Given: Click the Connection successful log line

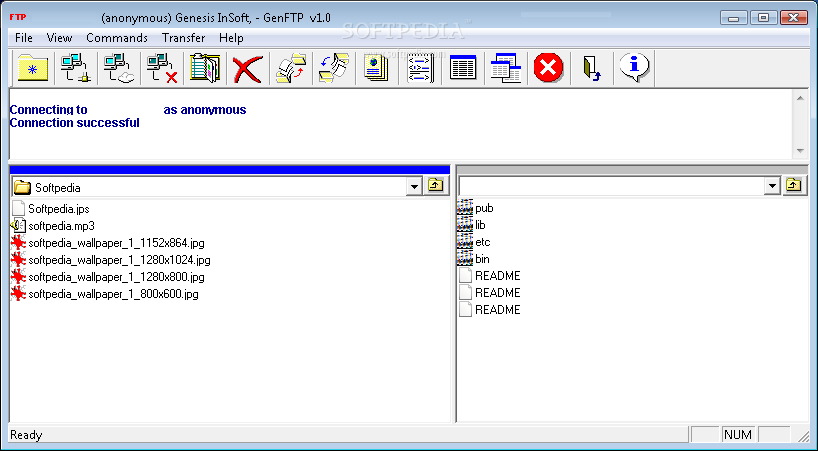Looking at the screenshot, I should 75,123.
